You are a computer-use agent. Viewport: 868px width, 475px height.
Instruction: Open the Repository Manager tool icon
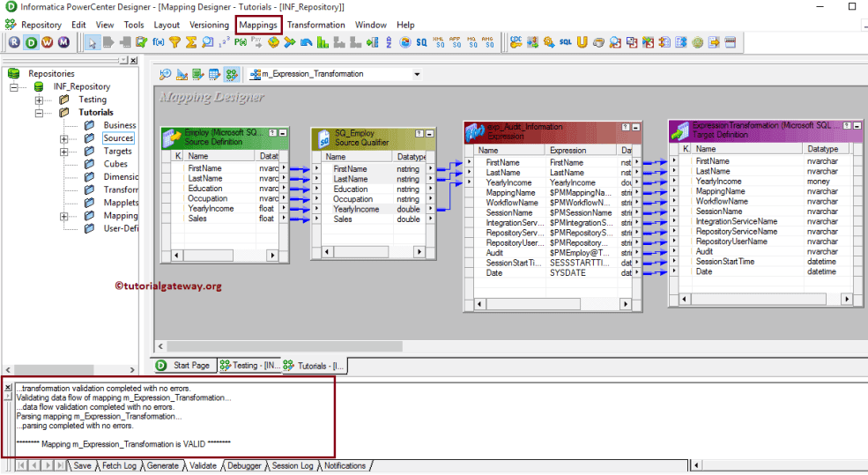(x=14, y=42)
